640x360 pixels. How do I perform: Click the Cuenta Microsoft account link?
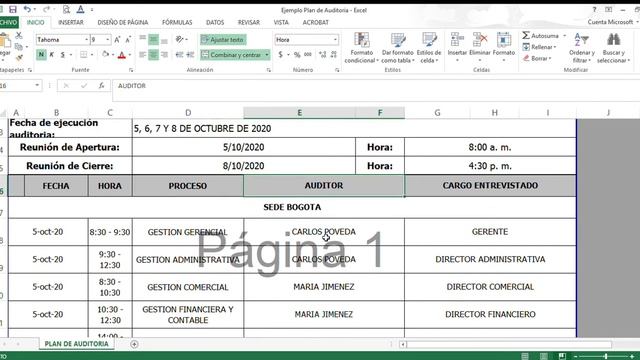pos(610,22)
